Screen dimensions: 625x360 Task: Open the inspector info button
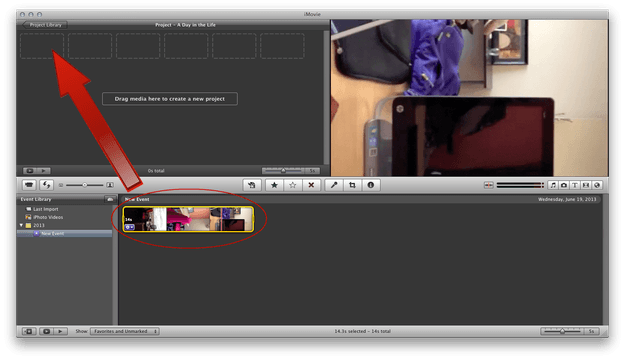(371, 185)
